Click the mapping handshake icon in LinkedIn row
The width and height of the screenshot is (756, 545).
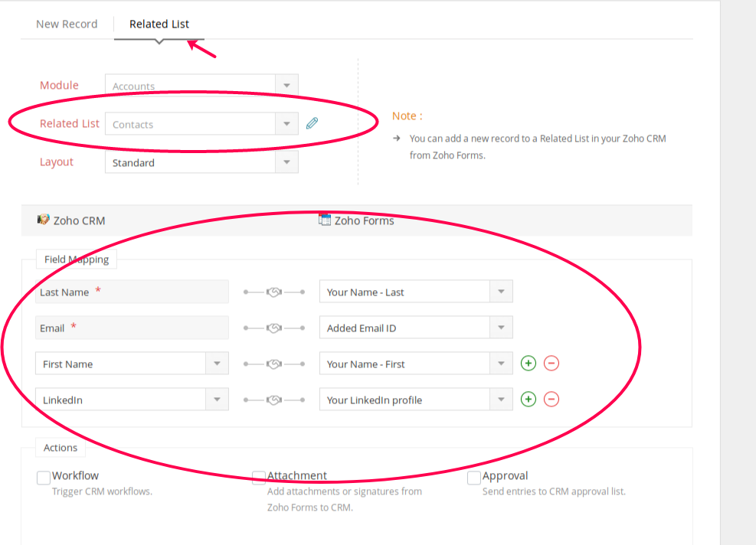click(x=274, y=400)
